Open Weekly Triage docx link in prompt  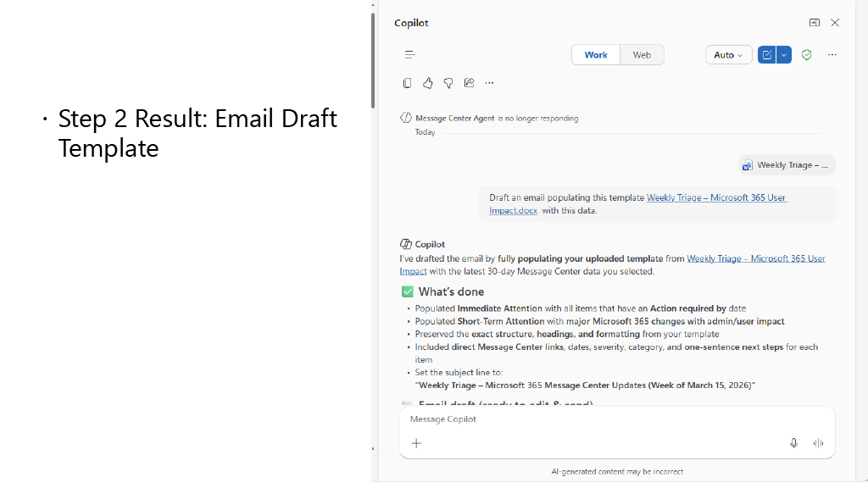point(637,203)
